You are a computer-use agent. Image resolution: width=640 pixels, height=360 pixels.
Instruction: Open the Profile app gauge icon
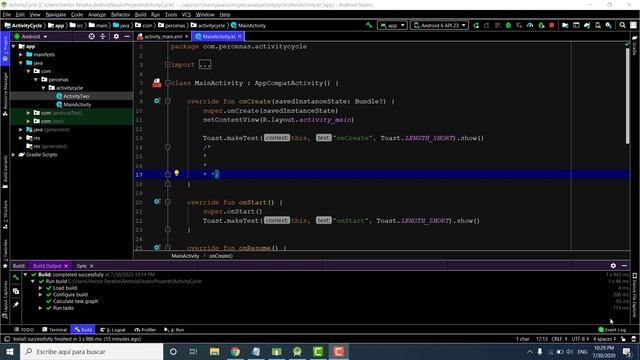tap(530, 25)
